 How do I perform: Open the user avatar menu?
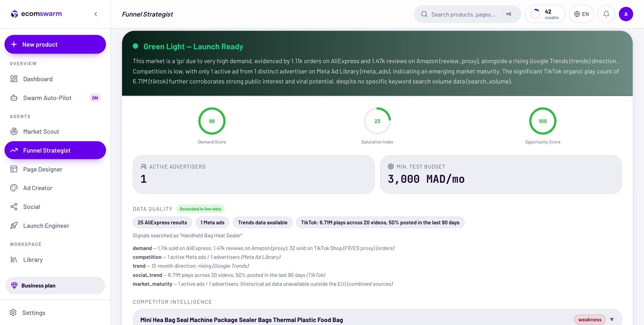626,14
